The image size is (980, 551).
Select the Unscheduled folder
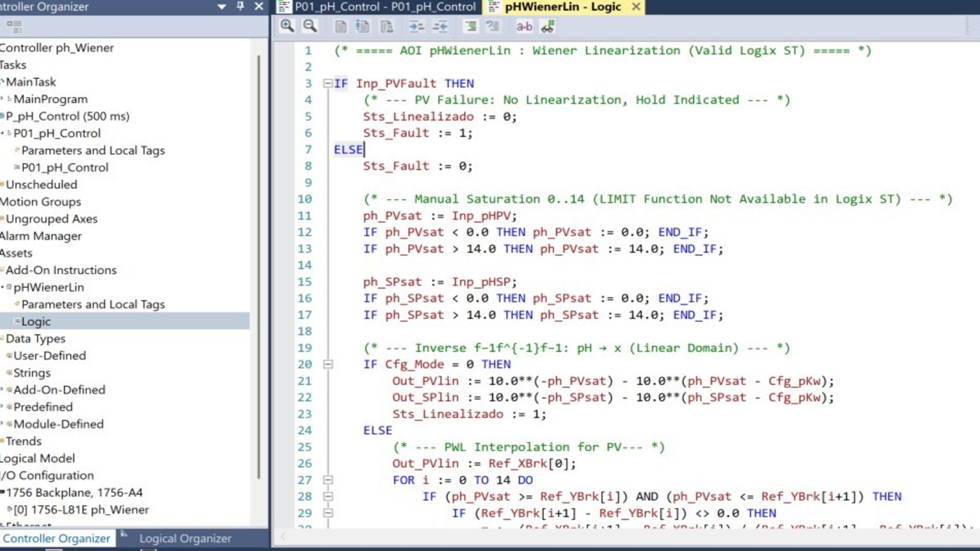(x=41, y=184)
